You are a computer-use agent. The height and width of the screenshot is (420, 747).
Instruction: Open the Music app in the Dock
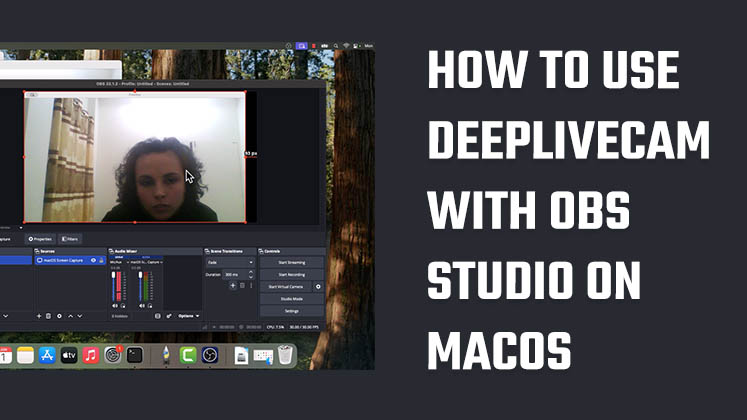click(x=91, y=355)
